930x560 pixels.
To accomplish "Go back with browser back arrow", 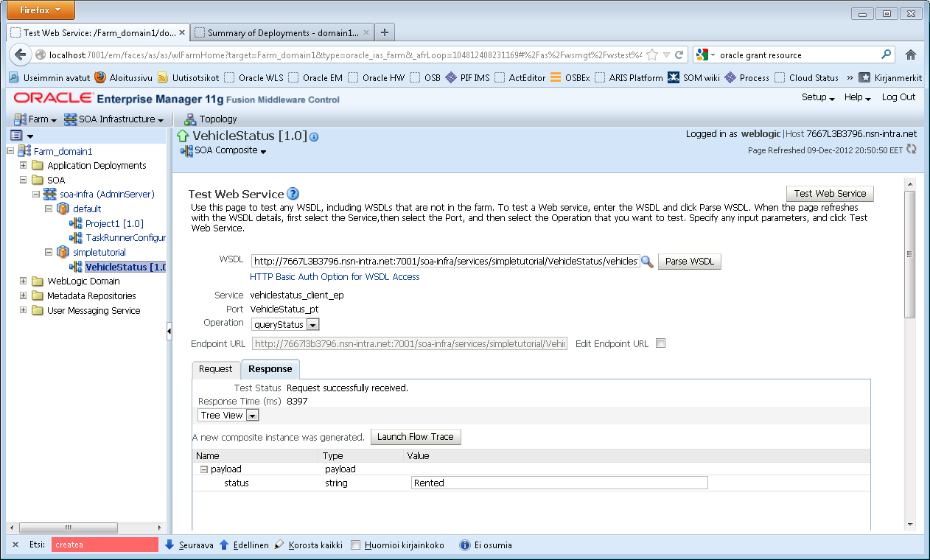I will [x=20, y=55].
